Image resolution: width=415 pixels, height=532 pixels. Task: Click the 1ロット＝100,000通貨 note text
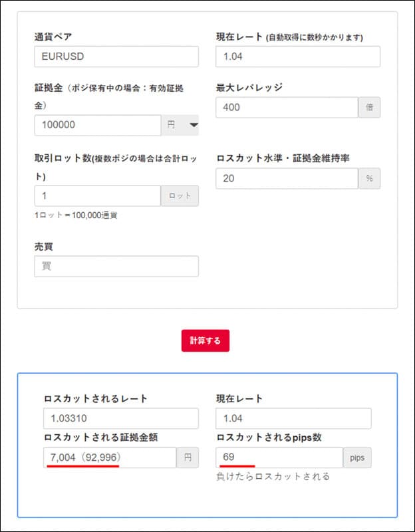coord(76,215)
